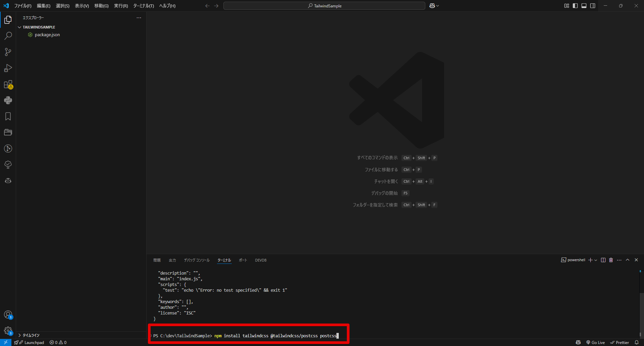Open the 表示(V) menu
This screenshot has height=346, width=644.
82,6
